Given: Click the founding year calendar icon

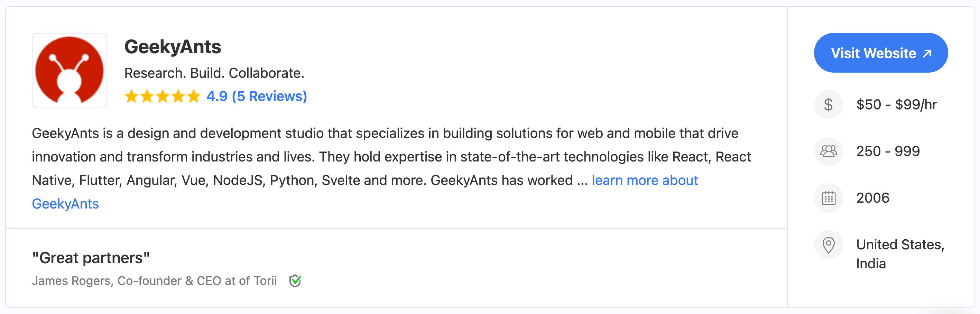Looking at the screenshot, I should (828, 198).
